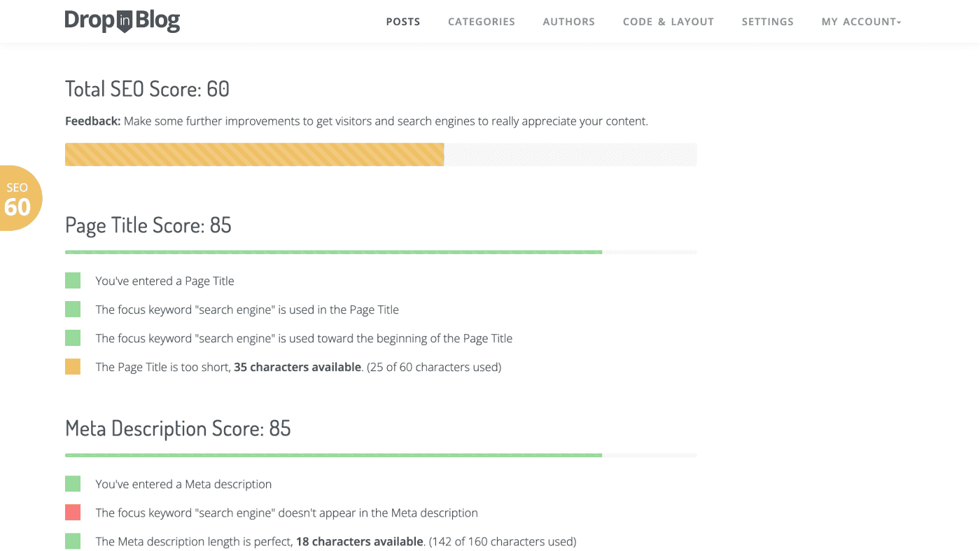Click green square beside Meta description length is perfect
980x551 pixels.
[x=73, y=541]
